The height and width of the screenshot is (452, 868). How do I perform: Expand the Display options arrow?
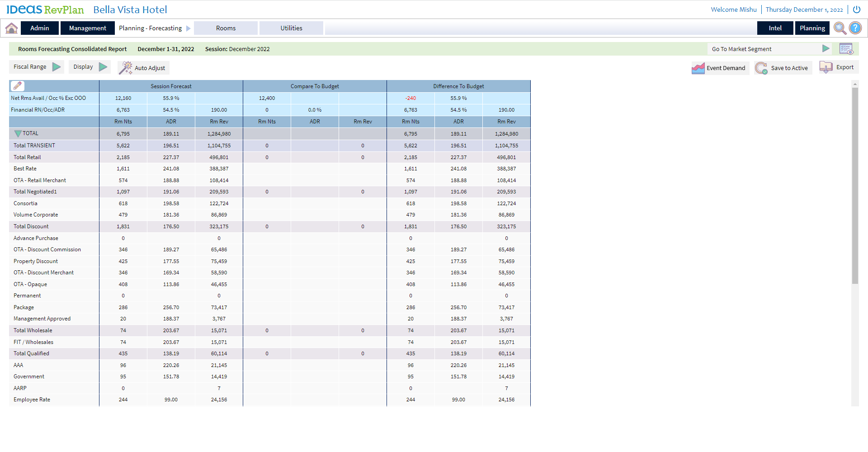[x=103, y=67]
